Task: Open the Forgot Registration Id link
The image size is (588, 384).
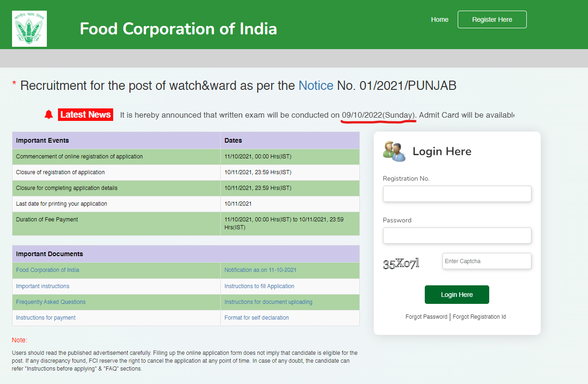Action: tap(479, 317)
